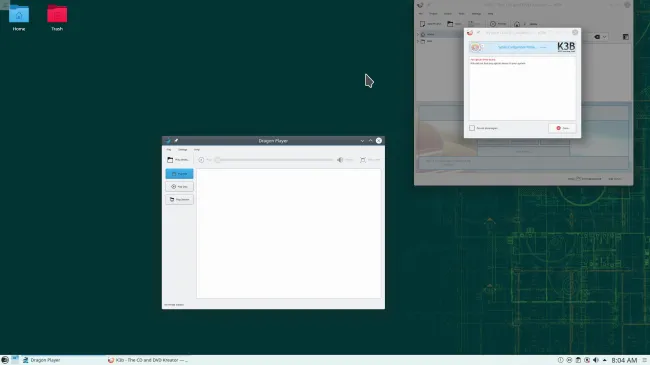The width and height of the screenshot is (650, 365).
Task: Click the Save toolbar button in K3b
Action: tap(475, 24)
